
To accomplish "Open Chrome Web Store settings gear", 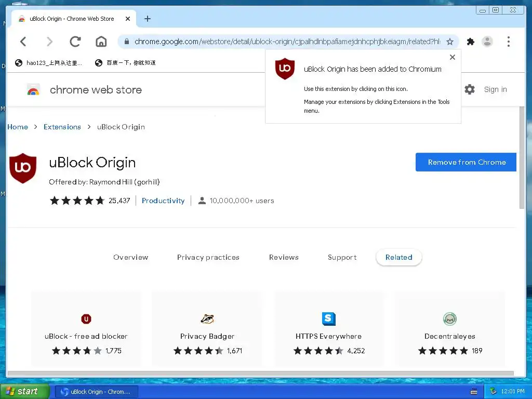I will (470, 89).
